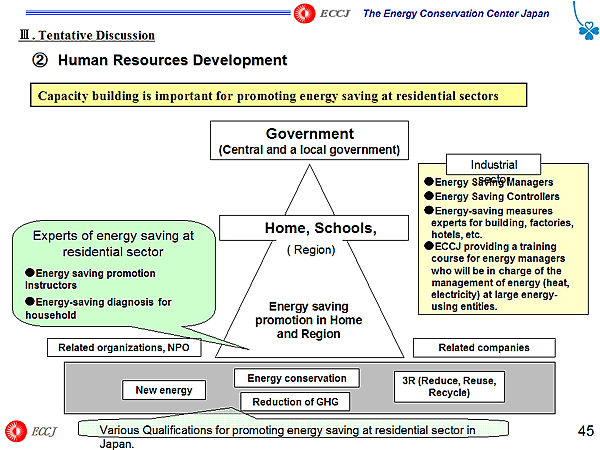Click 'Energy Saving Managers' bullet
Screen dimensions: 600x450
coord(489,182)
